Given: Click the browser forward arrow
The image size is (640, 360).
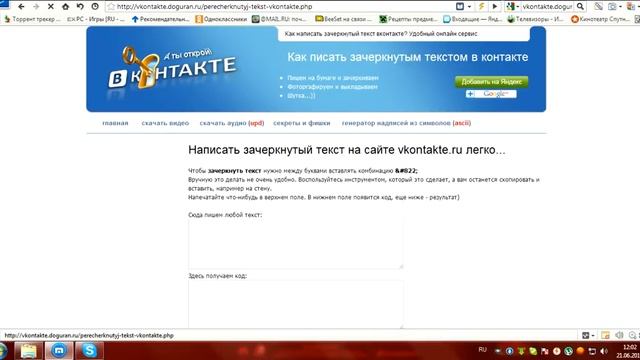Looking at the screenshot, I should coord(36,7).
